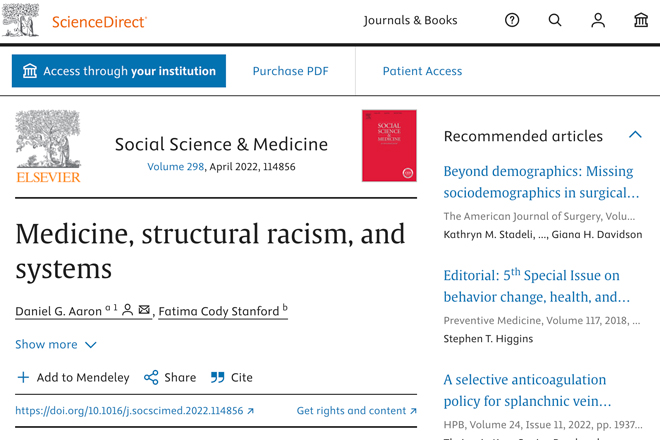The image size is (660, 440).
Task: Click the email envelope icon for author
Action: [x=144, y=310]
